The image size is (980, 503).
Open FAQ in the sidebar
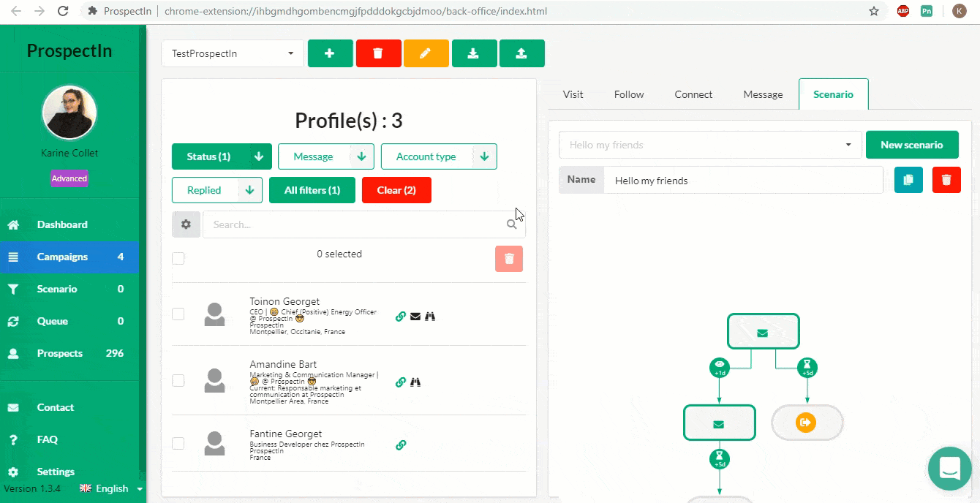[x=69, y=439]
